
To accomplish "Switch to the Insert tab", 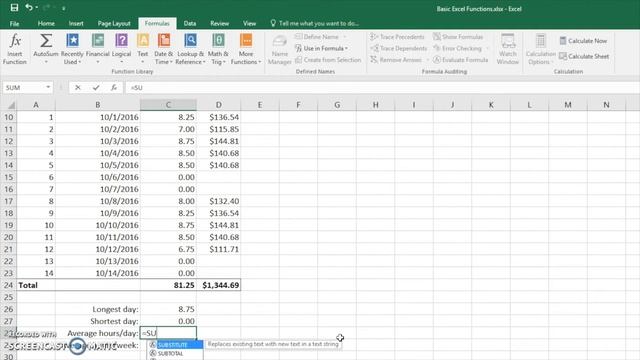I will click(76, 23).
